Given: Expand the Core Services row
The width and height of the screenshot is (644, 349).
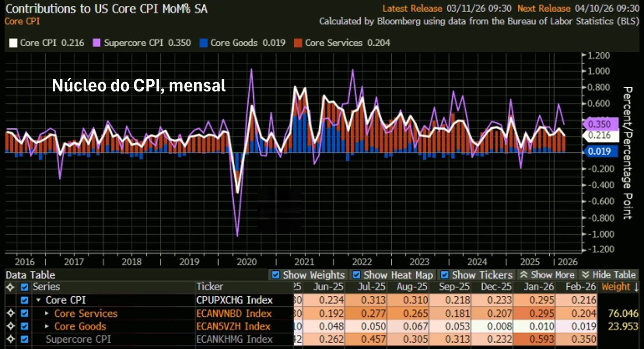Looking at the screenshot, I should [x=47, y=314].
